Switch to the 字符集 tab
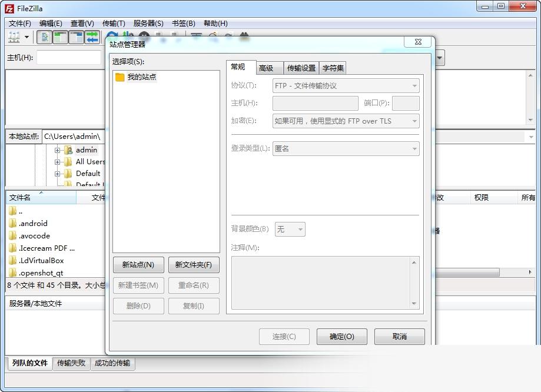Viewport: 541px width, 392px height. coord(333,68)
